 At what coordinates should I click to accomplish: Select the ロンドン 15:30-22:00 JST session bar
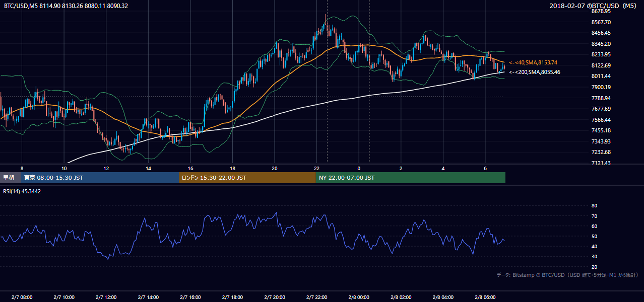coord(247,178)
